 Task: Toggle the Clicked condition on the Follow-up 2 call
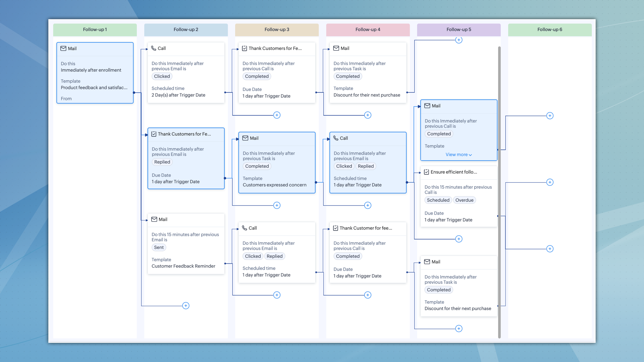coord(162,76)
